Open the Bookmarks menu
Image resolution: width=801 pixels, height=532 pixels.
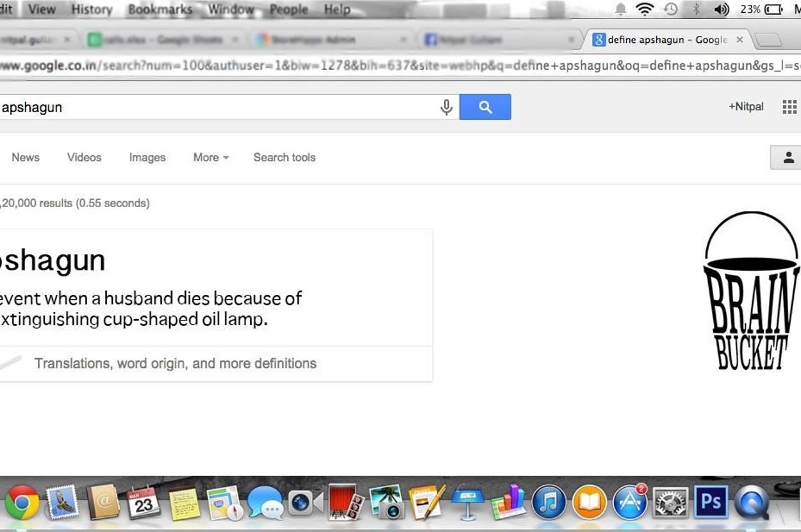pyautogui.click(x=160, y=10)
